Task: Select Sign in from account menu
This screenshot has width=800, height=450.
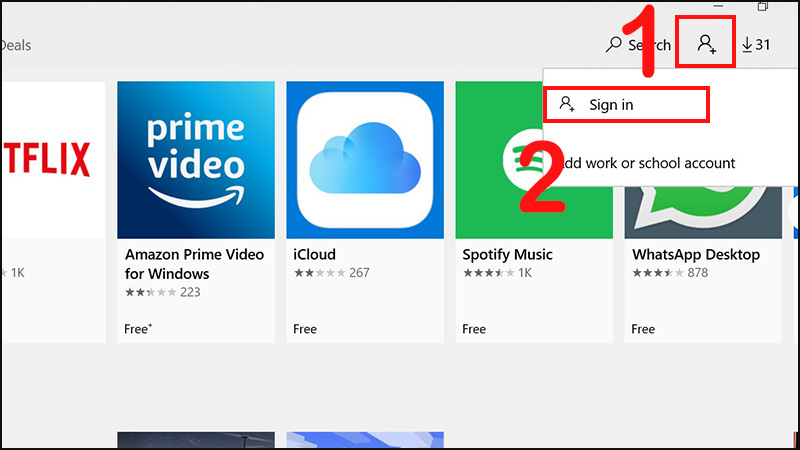Action: (627, 105)
